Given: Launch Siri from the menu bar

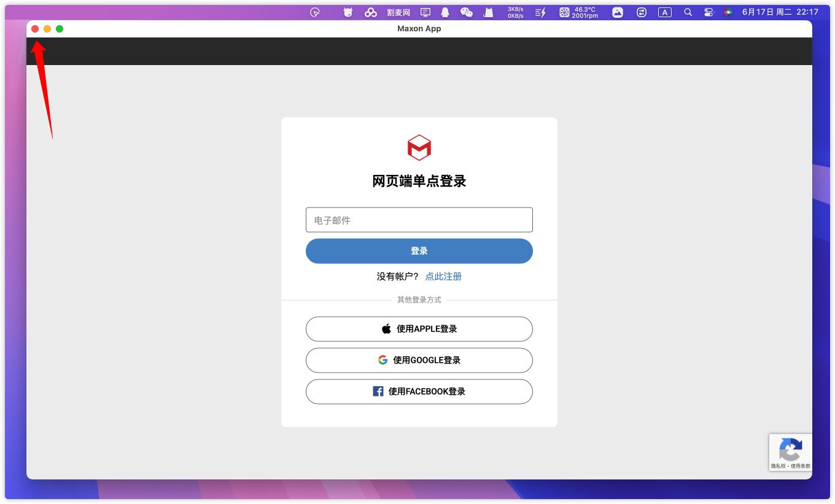Looking at the screenshot, I should click(728, 12).
